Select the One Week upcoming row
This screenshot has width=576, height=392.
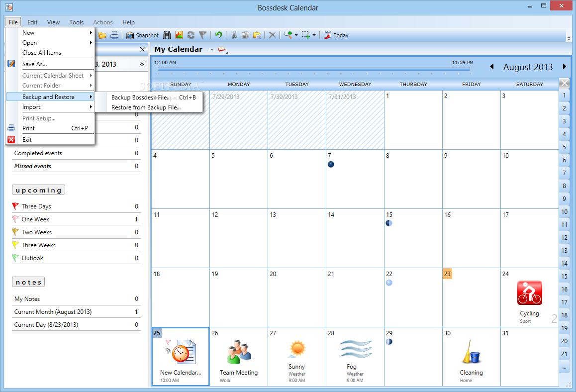[x=77, y=219]
